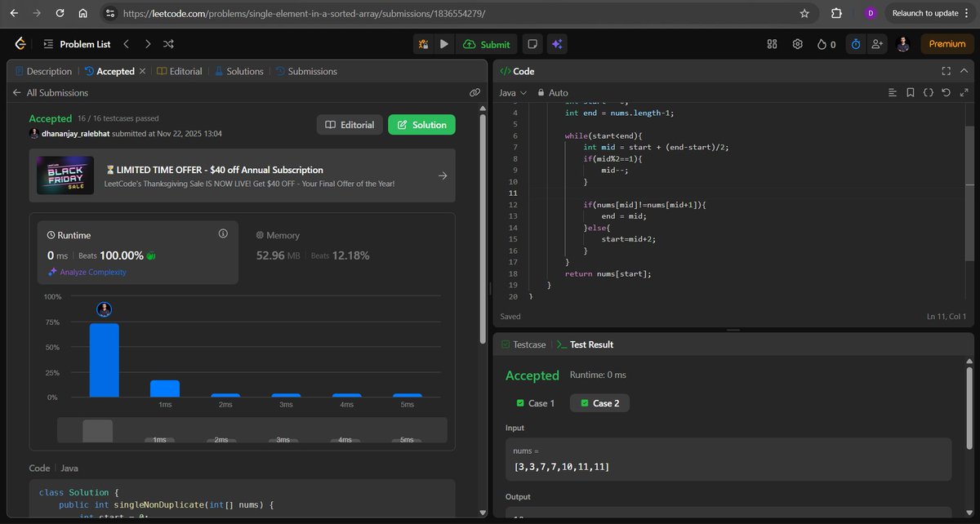Click the green Solution button
980x524 pixels.
421,125
